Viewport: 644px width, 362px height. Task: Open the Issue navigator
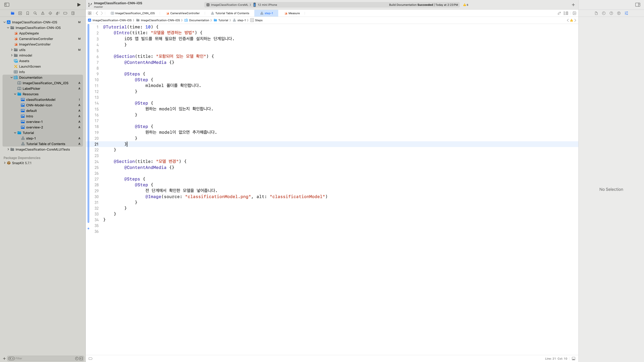coord(43,13)
